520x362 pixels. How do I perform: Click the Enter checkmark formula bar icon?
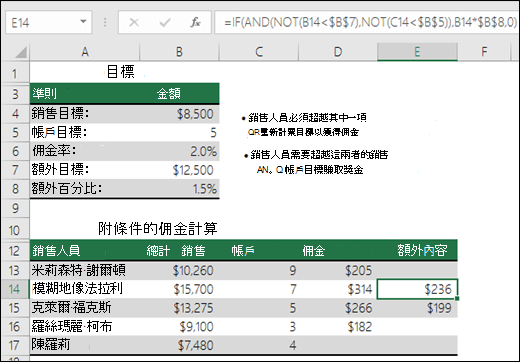click(165, 22)
